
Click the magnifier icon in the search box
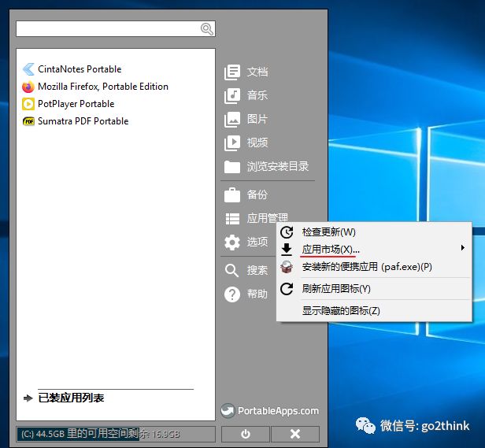click(x=206, y=29)
